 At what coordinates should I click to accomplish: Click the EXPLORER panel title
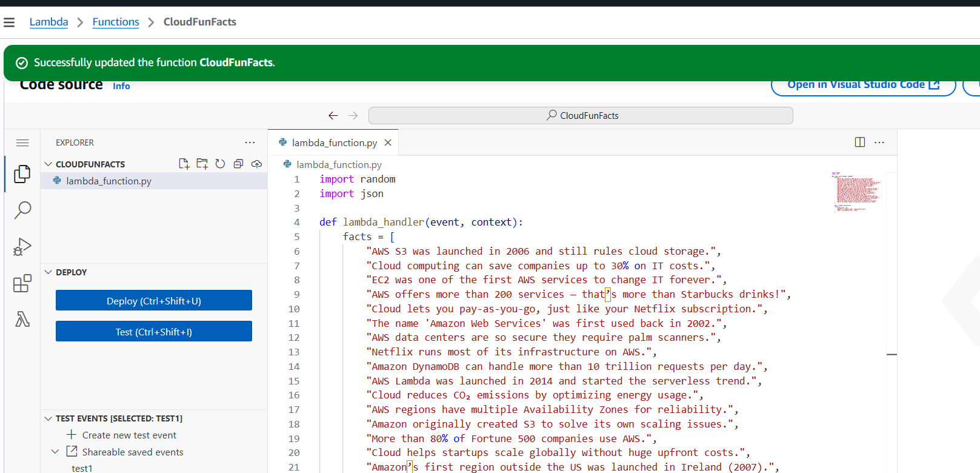click(75, 143)
